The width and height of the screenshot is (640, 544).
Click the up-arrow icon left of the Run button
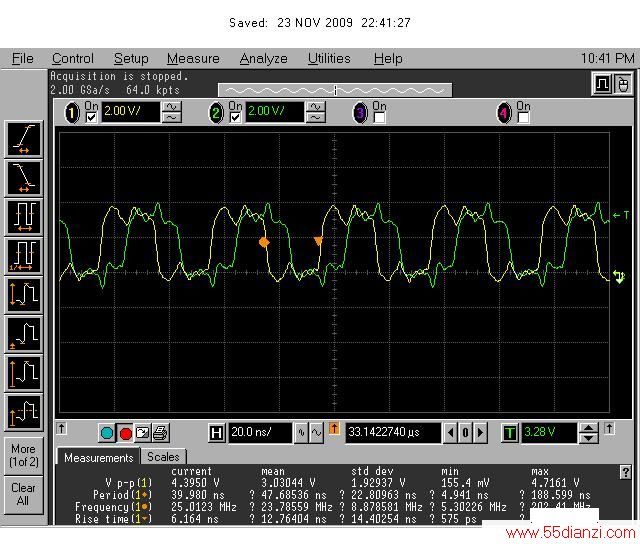[x=61, y=429]
